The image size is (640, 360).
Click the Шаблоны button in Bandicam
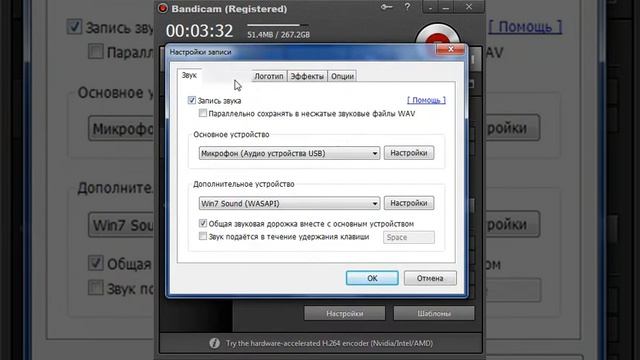point(434,313)
